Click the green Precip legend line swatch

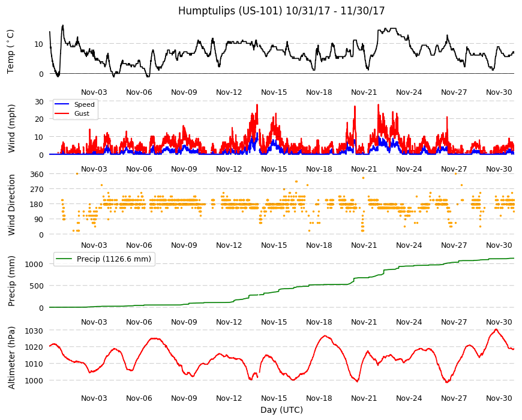64,259
